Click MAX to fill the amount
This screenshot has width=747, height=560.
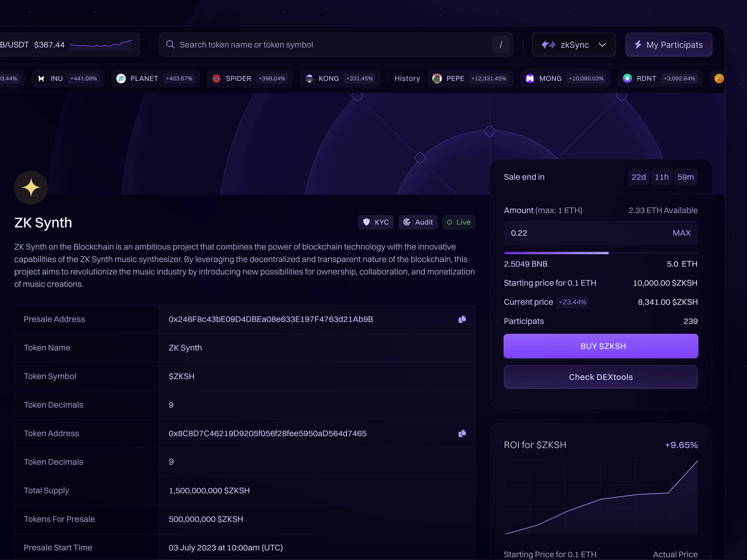(x=681, y=233)
